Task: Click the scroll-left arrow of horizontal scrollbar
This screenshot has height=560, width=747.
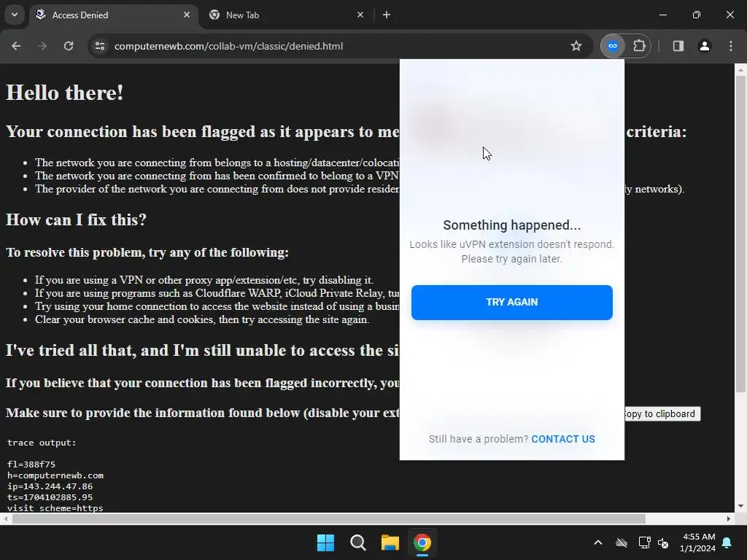Action: (x=5, y=518)
